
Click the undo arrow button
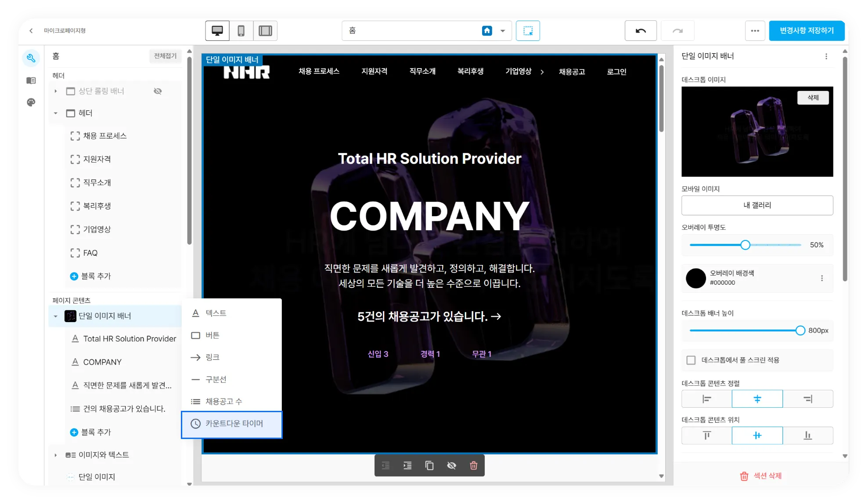pyautogui.click(x=641, y=31)
